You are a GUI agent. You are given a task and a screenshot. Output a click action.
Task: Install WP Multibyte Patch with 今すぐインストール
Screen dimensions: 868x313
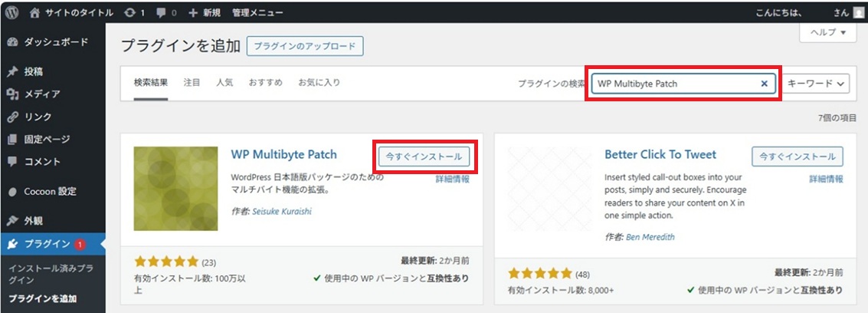click(424, 156)
